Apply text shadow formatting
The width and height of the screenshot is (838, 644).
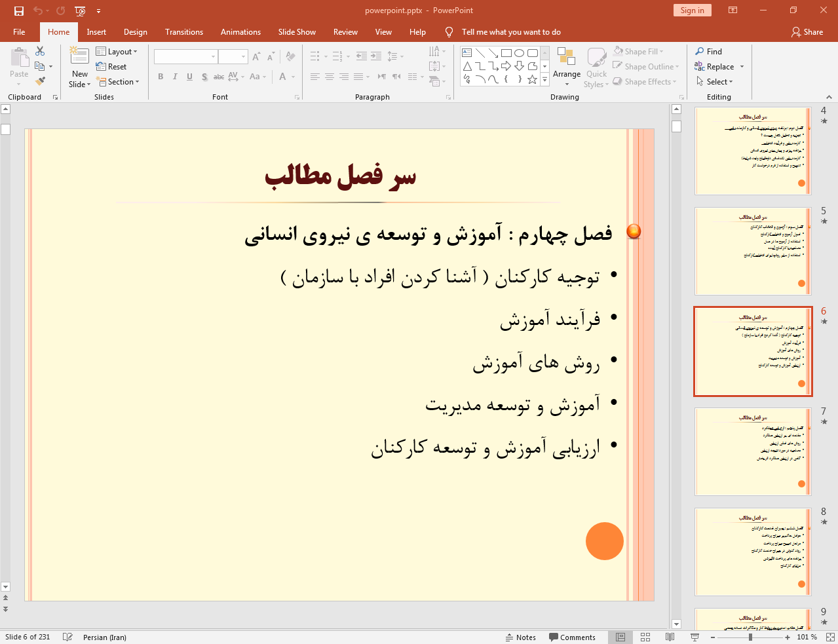tap(204, 77)
